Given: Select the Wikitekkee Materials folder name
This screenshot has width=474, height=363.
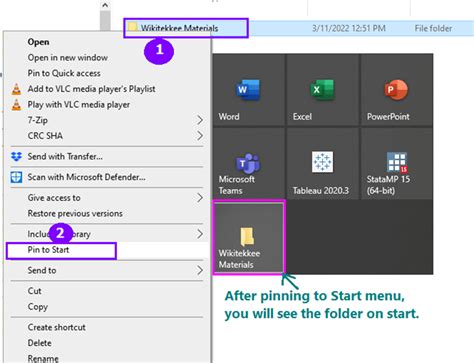Looking at the screenshot, I should pos(179,28).
